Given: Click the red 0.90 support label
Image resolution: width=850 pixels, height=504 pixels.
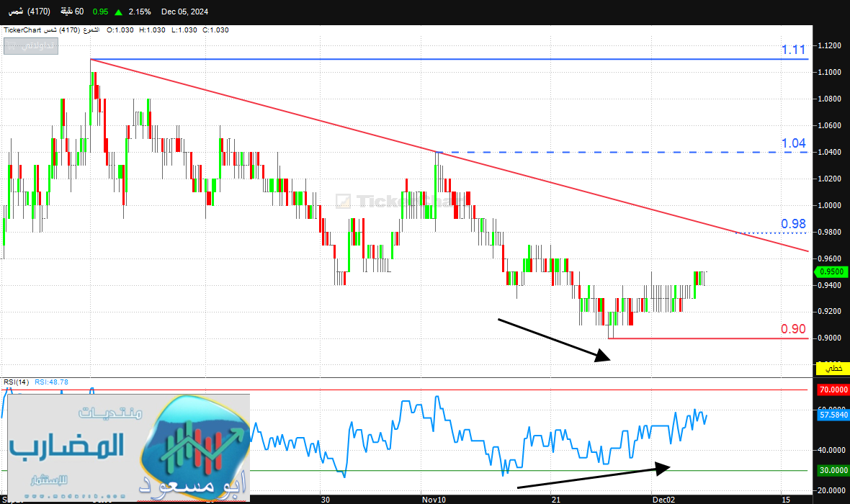Looking at the screenshot, I should click(793, 328).
